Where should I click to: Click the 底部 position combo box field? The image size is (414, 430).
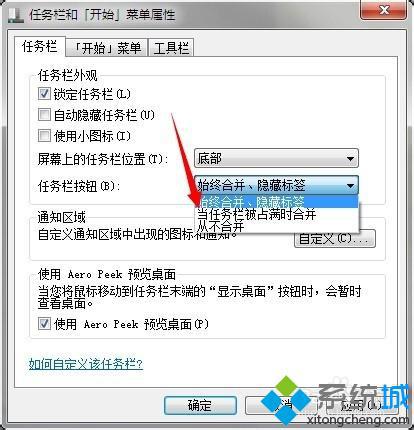[276, 159]
